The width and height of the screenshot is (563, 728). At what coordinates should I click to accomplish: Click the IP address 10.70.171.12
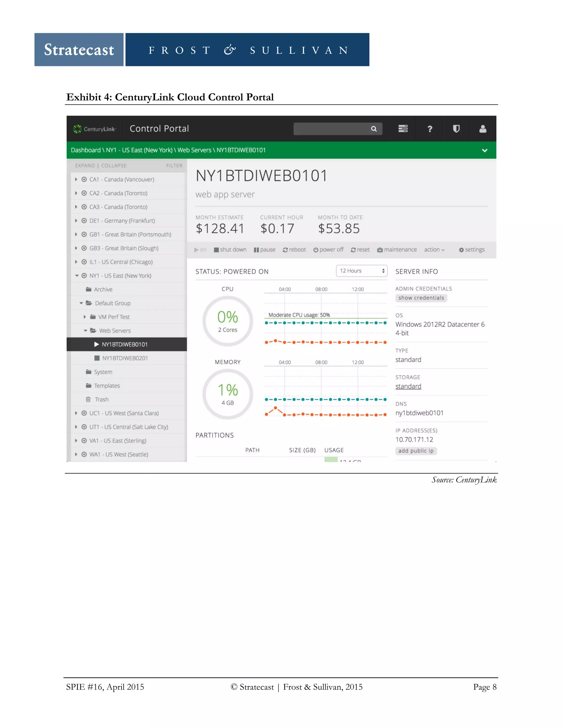[x=414, y=440]
